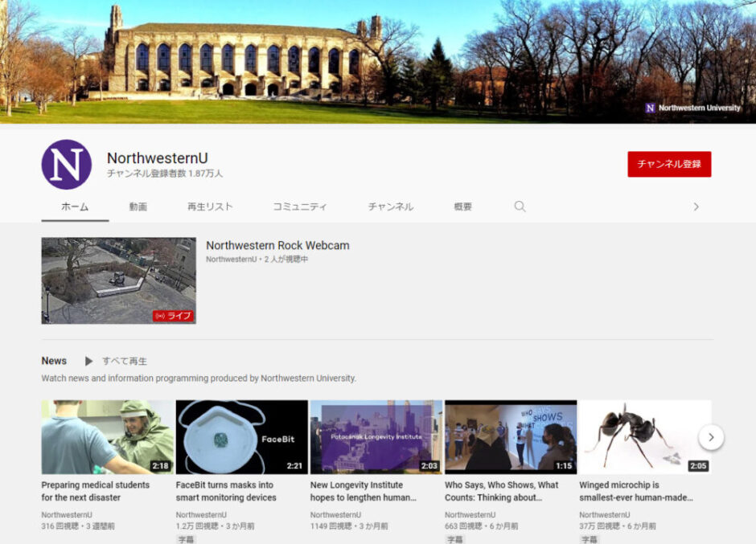Click the subscriber count 1.87万人 text
This screenshot has height=544, width=756.
(165, 174)
